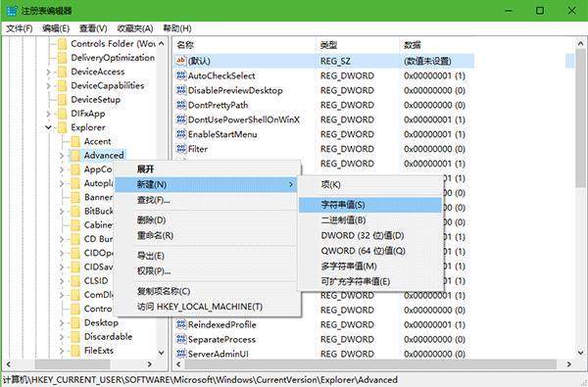Expand the DeviceCapabilities tree node
588x387 pixels.
[48, 86]
